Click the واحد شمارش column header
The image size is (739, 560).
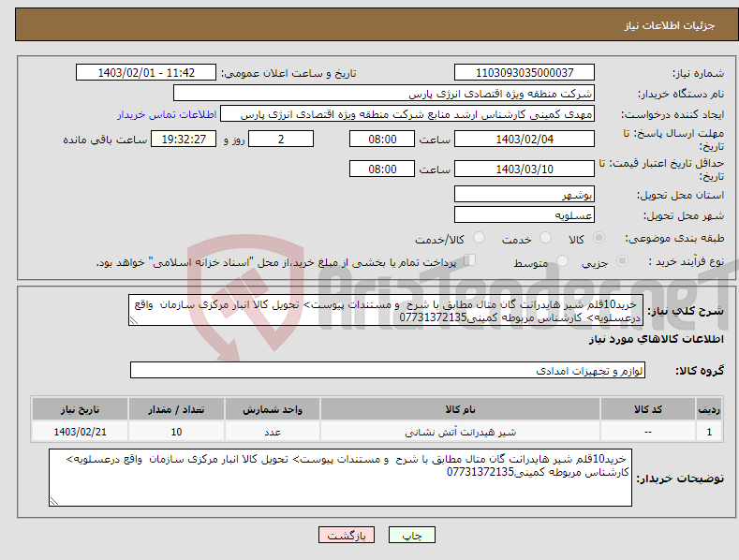pyautogui.click(x=273, y=409)
